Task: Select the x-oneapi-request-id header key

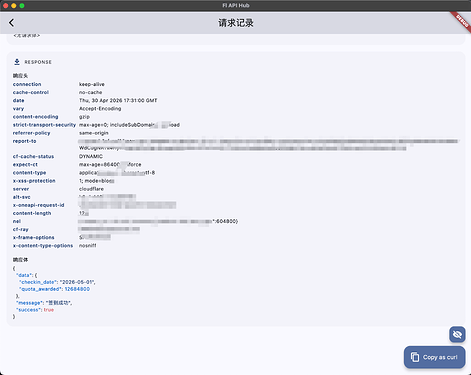Action: tap(38, 205)
